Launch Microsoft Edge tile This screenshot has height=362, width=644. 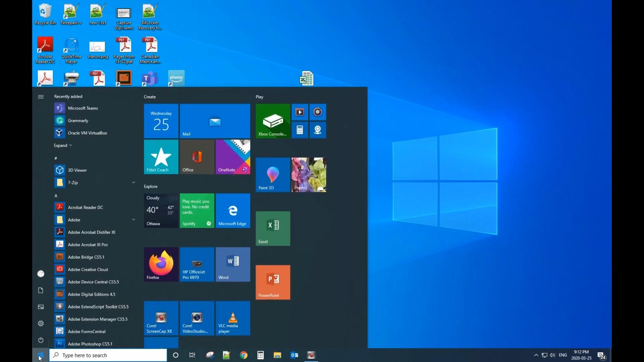coord(233,210)
